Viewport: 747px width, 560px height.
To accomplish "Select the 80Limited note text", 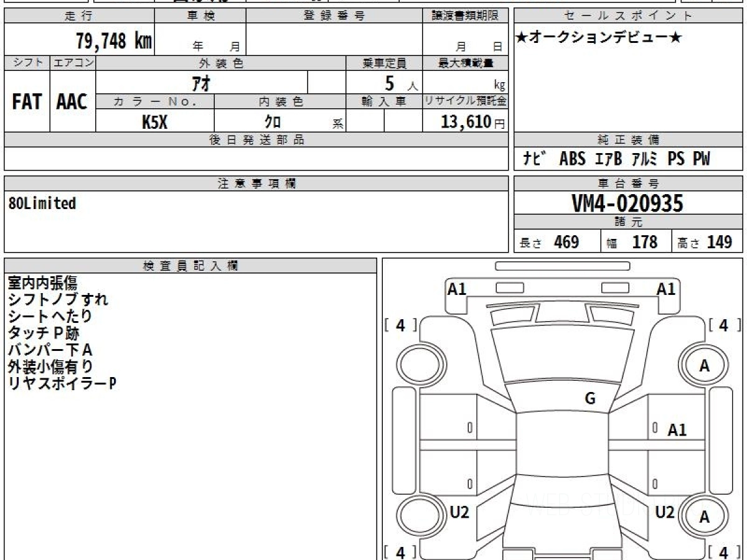I will [42, 203].
